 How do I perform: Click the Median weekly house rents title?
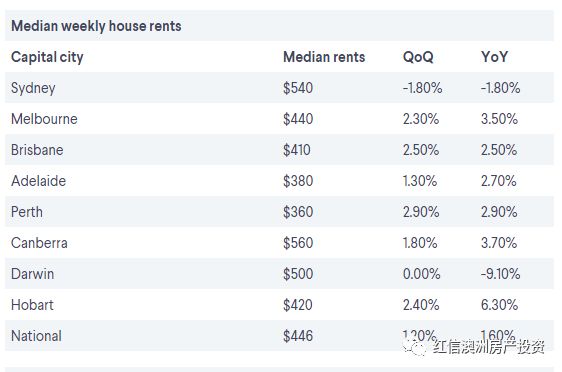[x=96, y=26]
